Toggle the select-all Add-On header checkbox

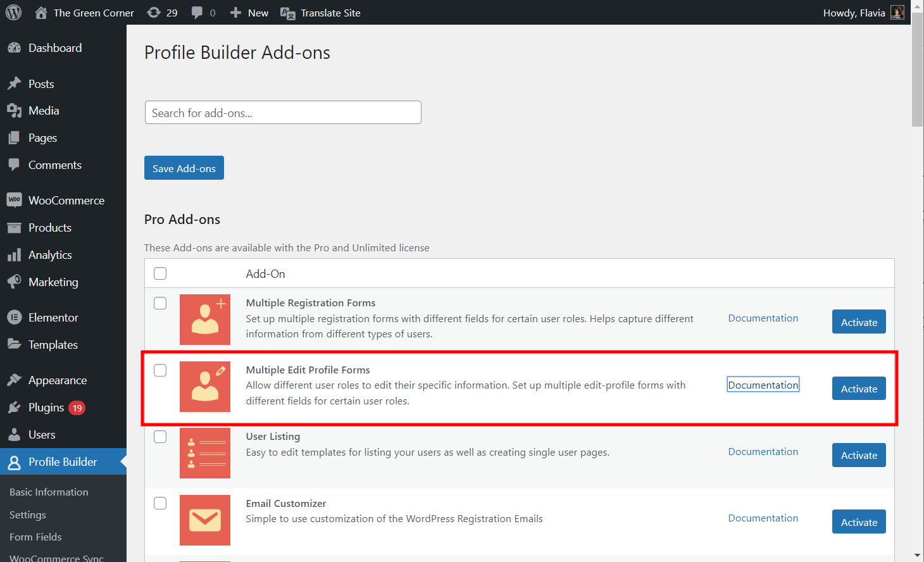pos(160,273)
